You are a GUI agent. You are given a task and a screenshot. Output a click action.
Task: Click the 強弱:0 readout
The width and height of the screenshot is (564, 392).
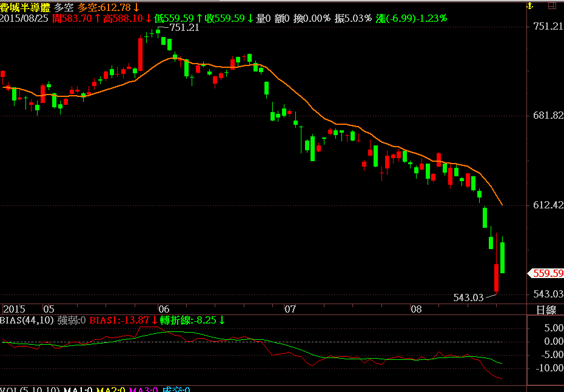click(71, 320)
